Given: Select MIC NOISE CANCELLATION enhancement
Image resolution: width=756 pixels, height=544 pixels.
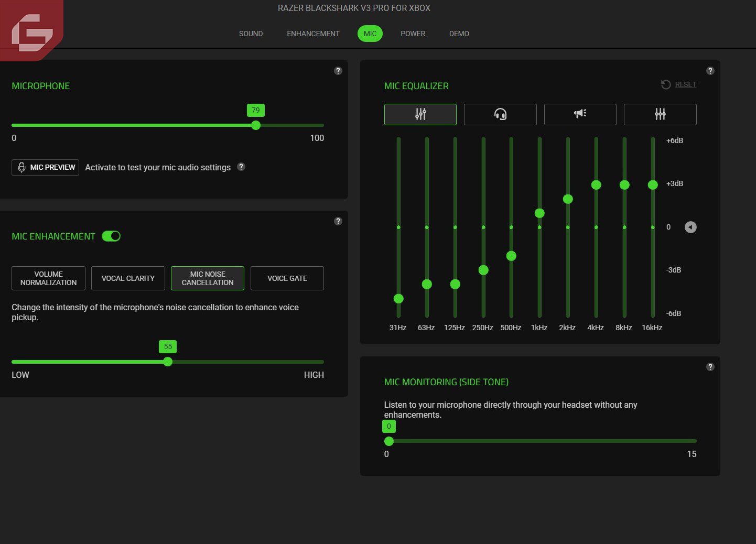Looking at the screenshot, I should coord(208,278).
